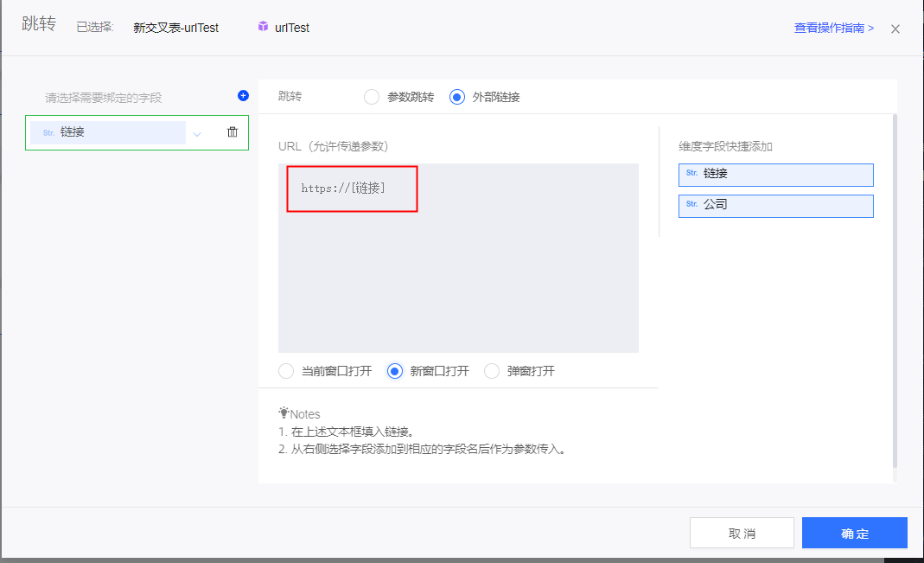The height and width of the screenshot is (563, 924).
Task: Expand the chevron beside the bound 链接 field
Action: click(197, 134)
